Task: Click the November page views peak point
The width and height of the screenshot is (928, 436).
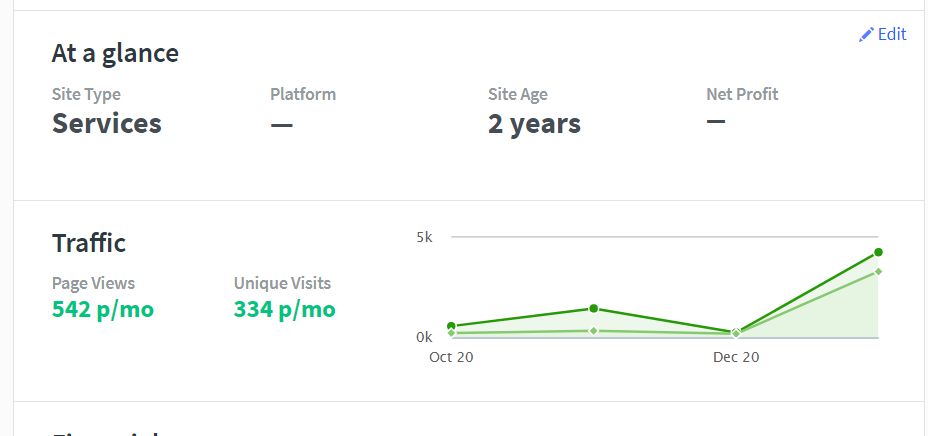Action: pyautogui.click(x=594, y=308)
